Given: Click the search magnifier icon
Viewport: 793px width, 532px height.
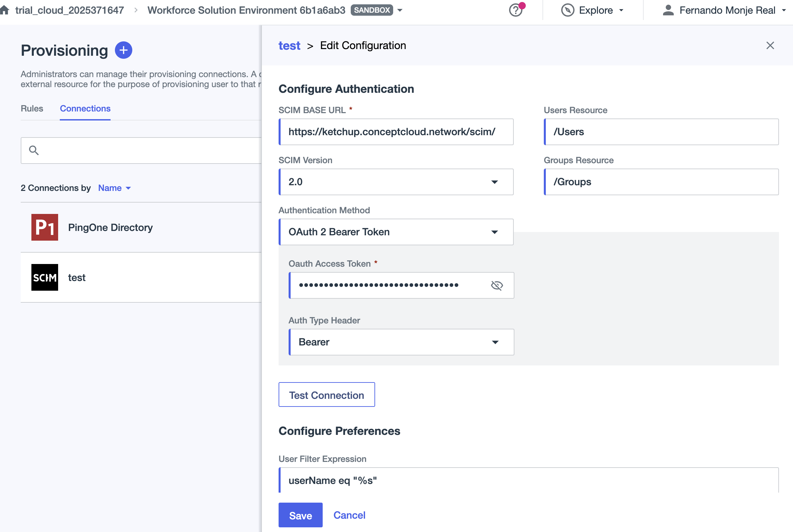Looking at the screenshot, I should [34, 150].
